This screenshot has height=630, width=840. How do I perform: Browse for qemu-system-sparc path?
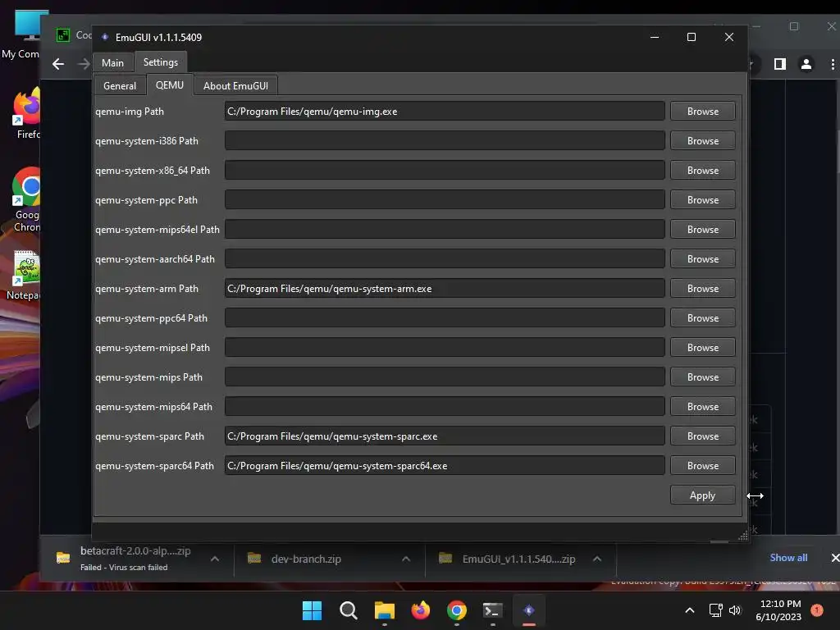(x=702, y=436)
